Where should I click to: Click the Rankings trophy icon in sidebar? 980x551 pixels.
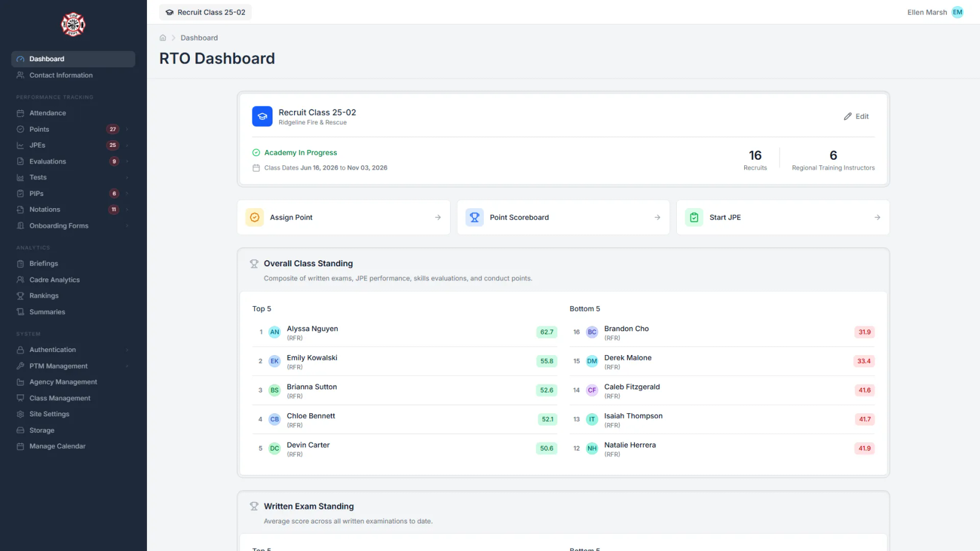pyautogui.click(x=20, y=296)
